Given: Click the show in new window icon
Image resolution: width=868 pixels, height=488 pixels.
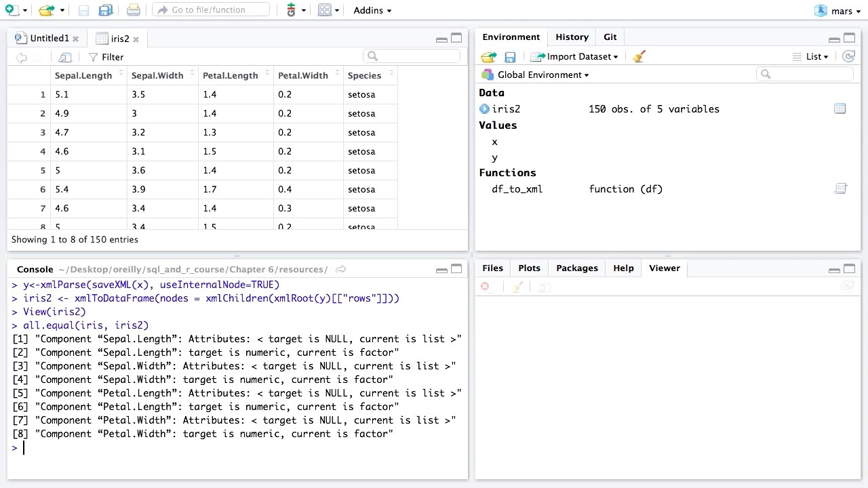Looking at the screenshot, I should coord(65,58).
